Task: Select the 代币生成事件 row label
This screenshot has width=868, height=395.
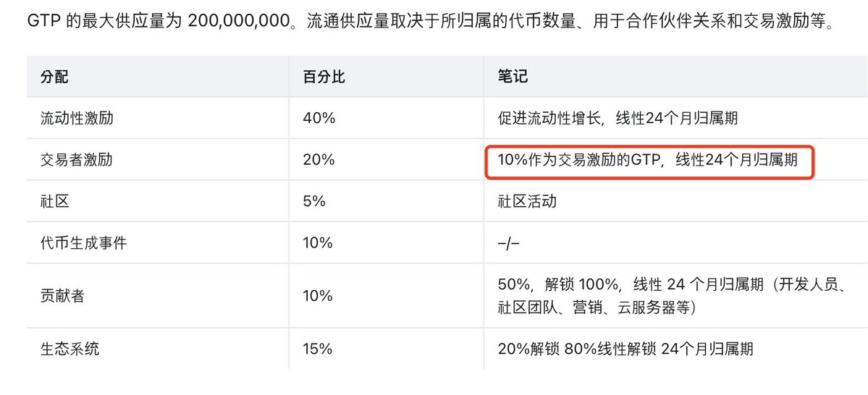Action: [x=84, y=243]
